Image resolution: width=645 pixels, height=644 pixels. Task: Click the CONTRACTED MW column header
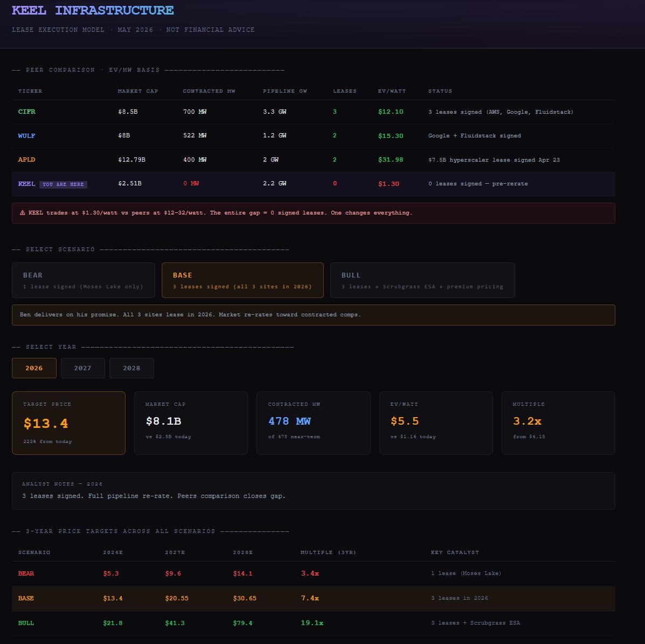(x=209, y=91)
